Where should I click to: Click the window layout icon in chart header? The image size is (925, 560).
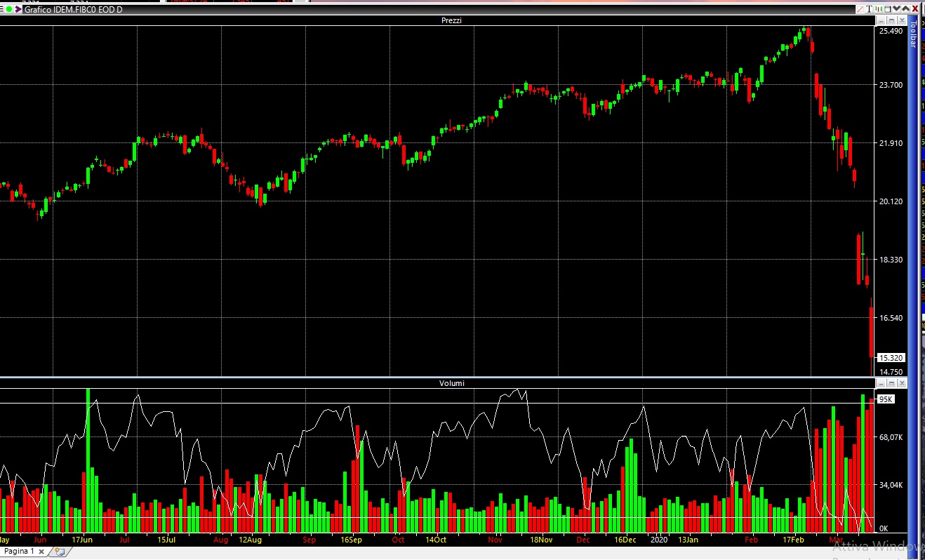[888, 9]
